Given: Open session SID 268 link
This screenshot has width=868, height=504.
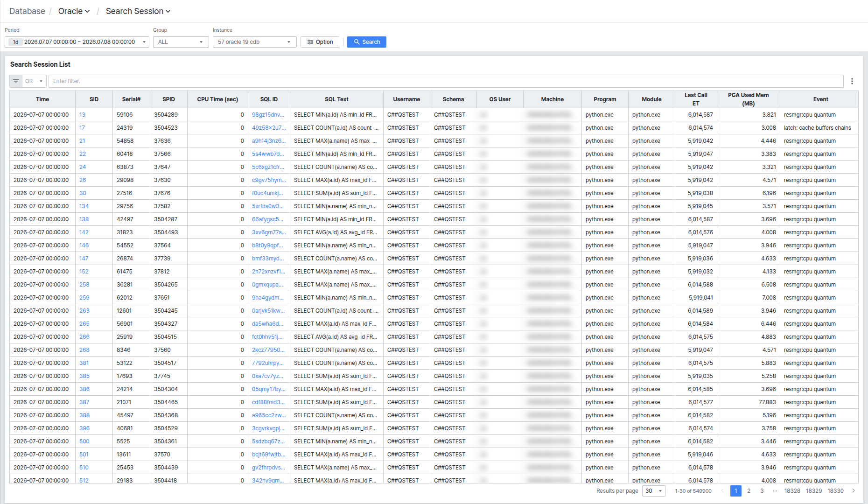Looking at the screenshot, I should (x=84, y=350).
